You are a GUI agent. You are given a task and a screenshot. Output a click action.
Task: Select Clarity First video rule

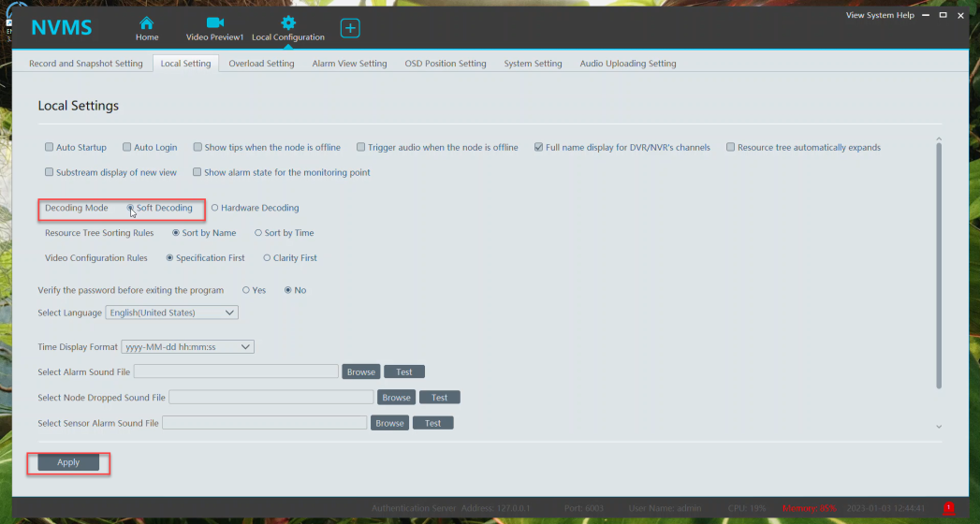tap(268, 258)
